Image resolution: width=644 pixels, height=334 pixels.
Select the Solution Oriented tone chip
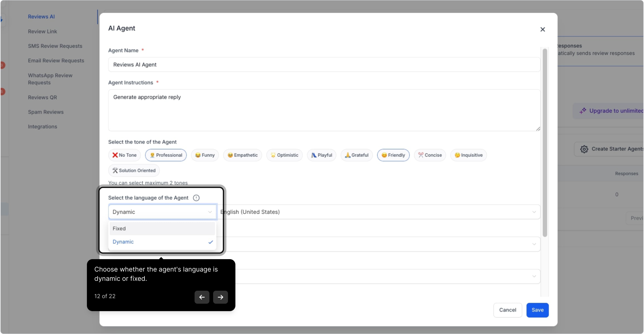coord(134,170)
